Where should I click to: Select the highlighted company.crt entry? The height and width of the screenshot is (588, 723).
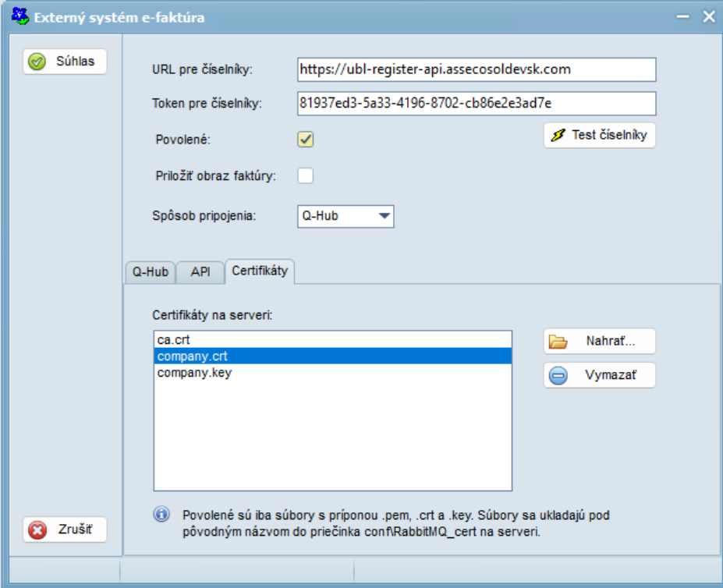pos(332,356)
